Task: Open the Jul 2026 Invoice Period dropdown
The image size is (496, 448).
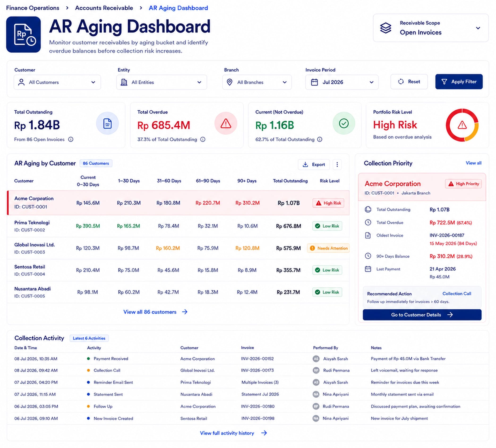Action: click(x=342, y=82)
